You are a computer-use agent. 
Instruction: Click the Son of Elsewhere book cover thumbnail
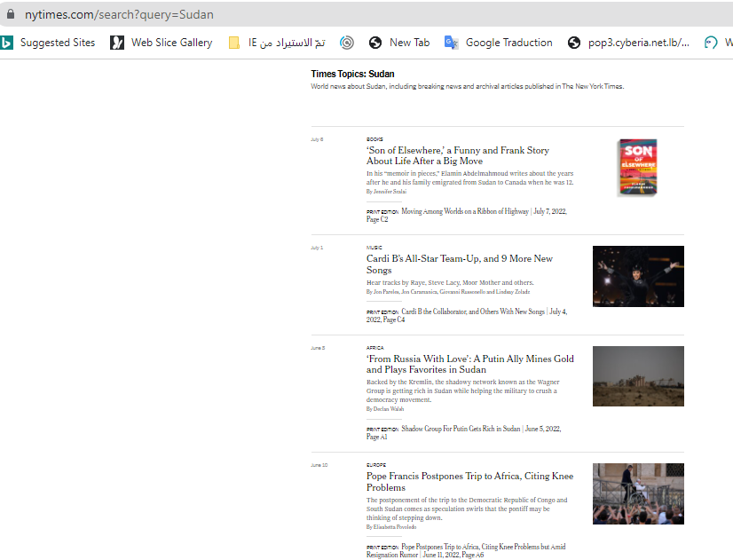point(637,168)
